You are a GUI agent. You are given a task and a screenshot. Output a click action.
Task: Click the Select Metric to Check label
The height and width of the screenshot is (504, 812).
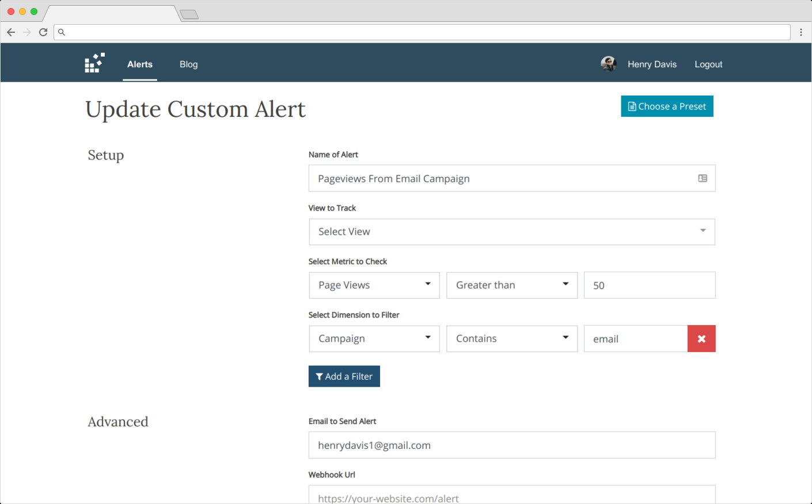tap(348, 262)
